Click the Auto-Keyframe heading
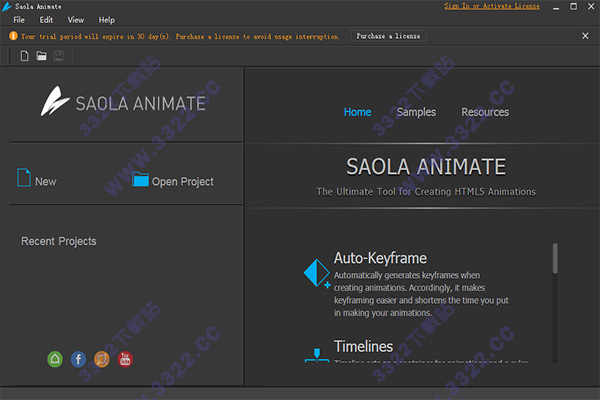 [380, 258]
